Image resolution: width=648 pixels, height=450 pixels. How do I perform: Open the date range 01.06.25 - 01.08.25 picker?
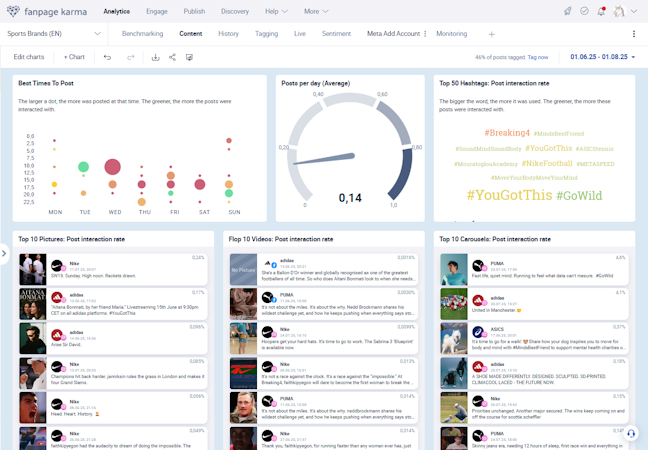[x=603, y=57]
